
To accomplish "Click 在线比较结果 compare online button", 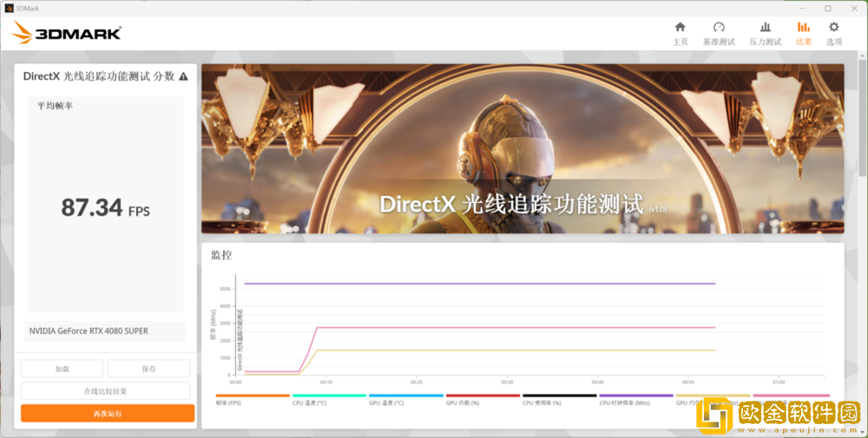I will point(105,391).
